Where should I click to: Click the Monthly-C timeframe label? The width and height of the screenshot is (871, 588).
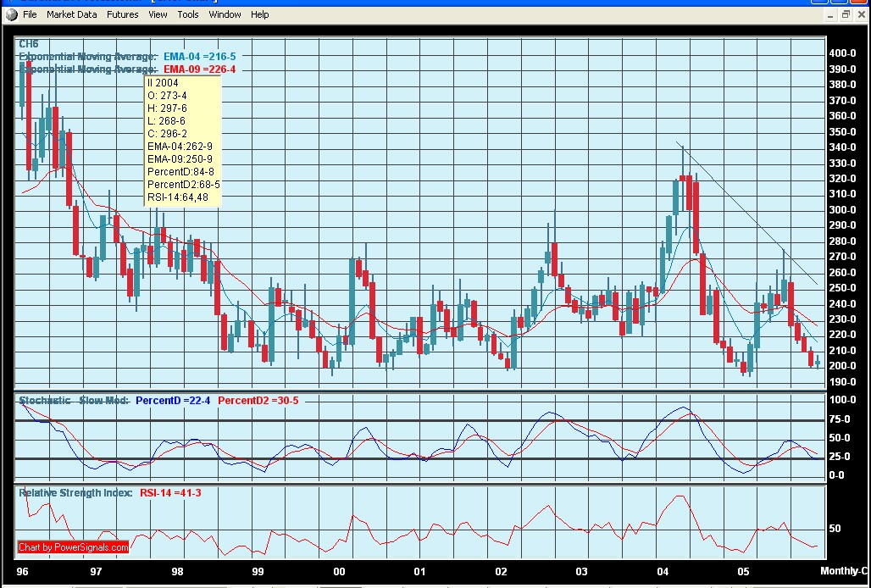point(845,571)
